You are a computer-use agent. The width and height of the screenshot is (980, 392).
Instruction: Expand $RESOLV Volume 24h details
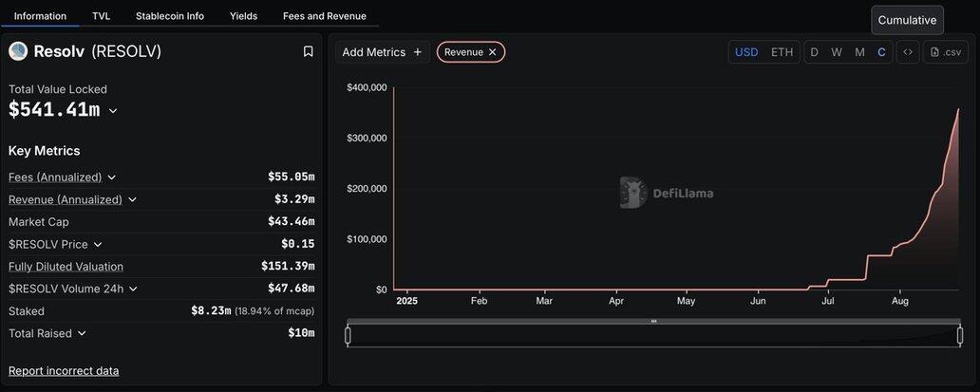133,289
